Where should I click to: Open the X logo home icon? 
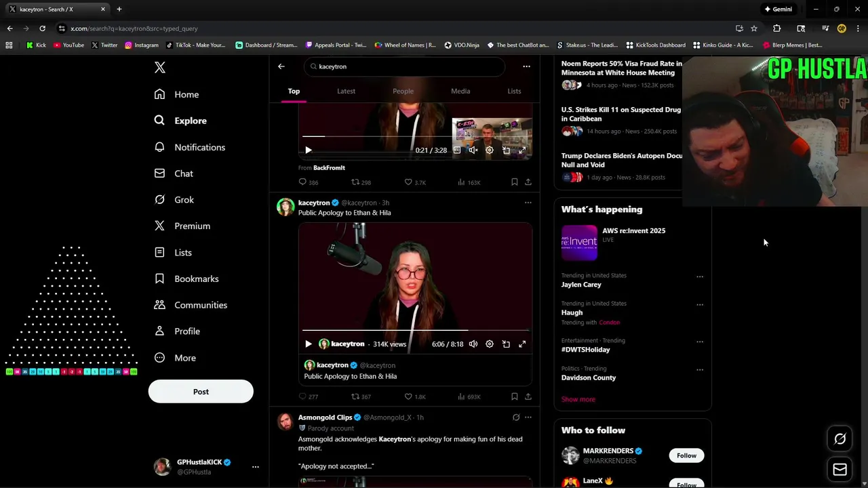tap(160, 67)
